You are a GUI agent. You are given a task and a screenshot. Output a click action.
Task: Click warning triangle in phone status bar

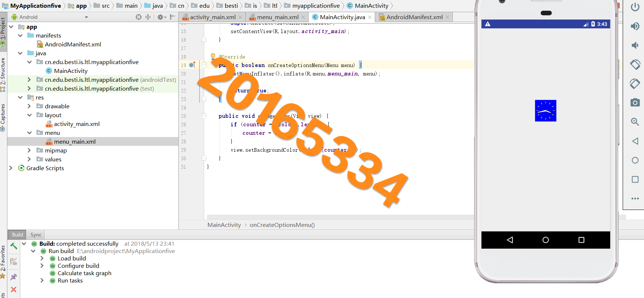point(488,24)
